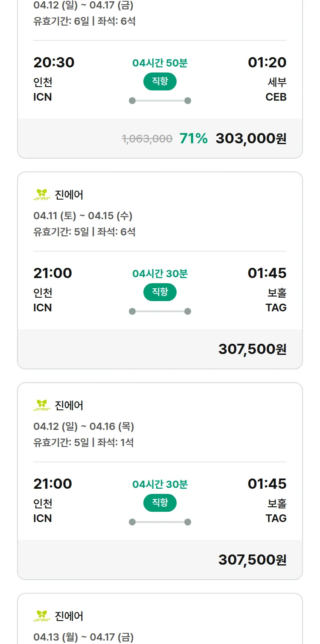Open the 04.13 (월) ~ 04.17 (금) flight
320x644 pixels.
click(x=84, y=637)
